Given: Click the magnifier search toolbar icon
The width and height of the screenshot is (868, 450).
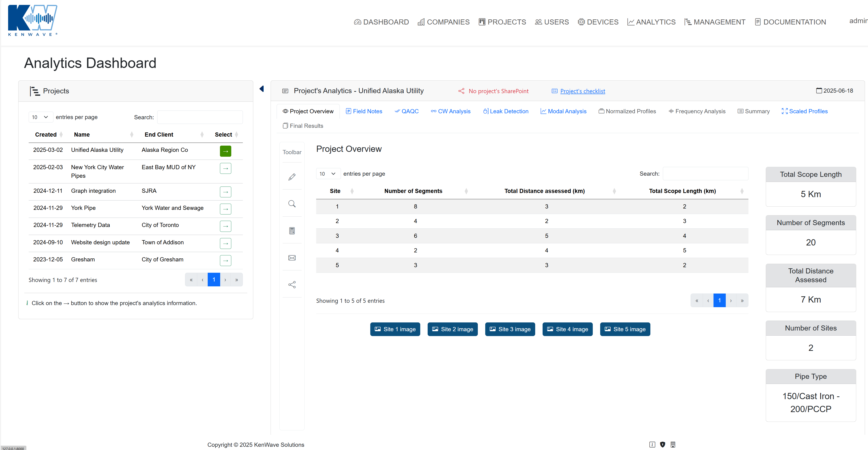Looking at the screenshot, I should coord(292,204).
